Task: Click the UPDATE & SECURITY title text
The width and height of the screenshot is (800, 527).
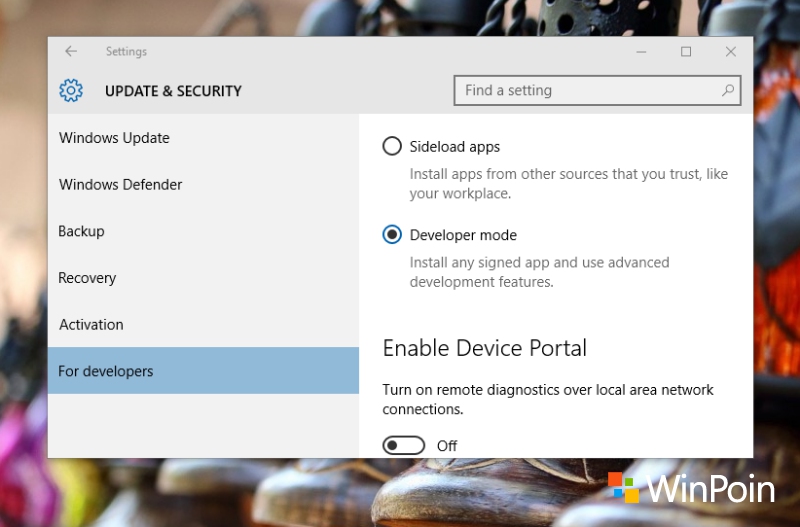Action: point(173,91)
